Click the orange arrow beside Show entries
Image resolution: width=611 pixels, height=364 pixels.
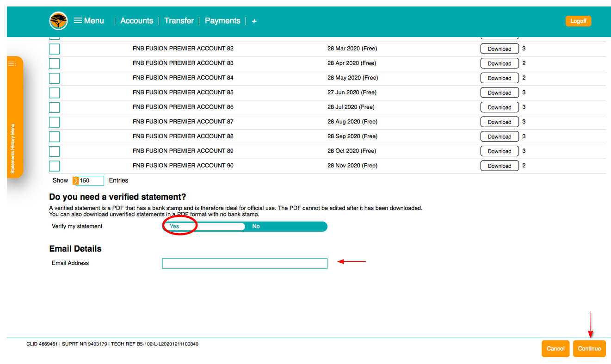coord(76,180)
